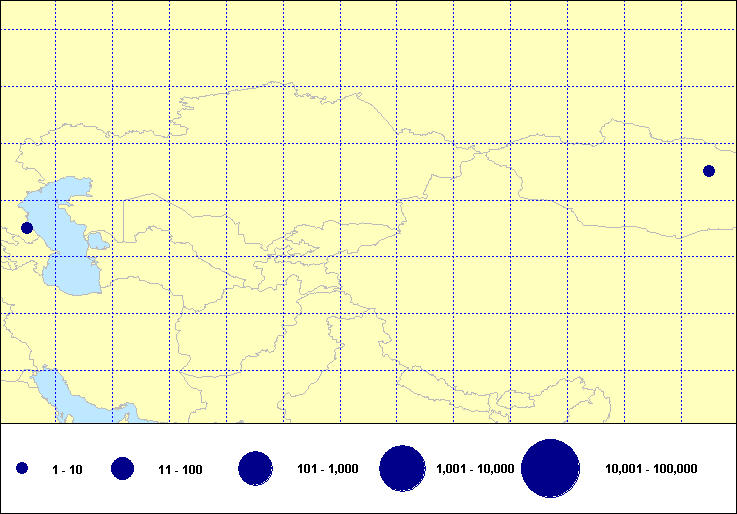Click the "10,001 - 100,000" legend label

coord(651,469)
